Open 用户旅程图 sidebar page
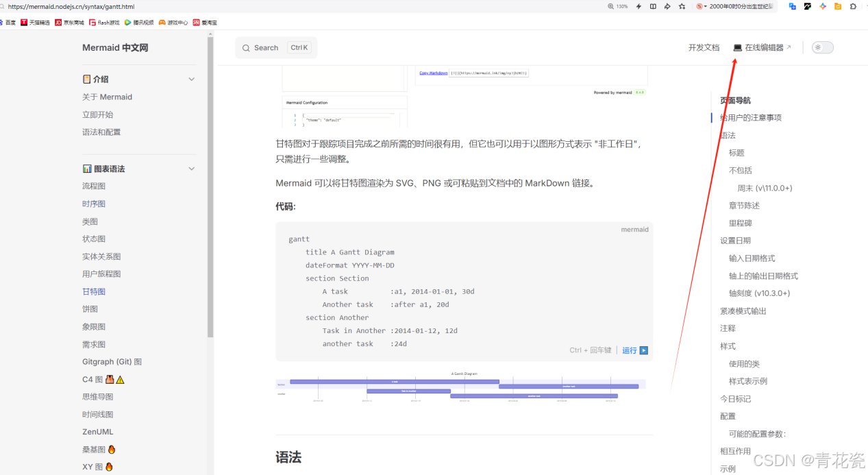The height and width of the screenshot is (475, 868). tap(101, 274)
